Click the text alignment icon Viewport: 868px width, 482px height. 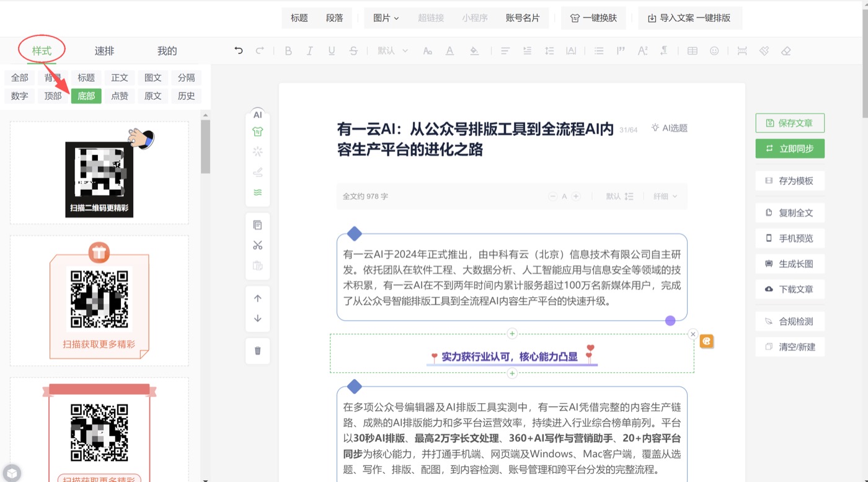click(x=505, y=51)
